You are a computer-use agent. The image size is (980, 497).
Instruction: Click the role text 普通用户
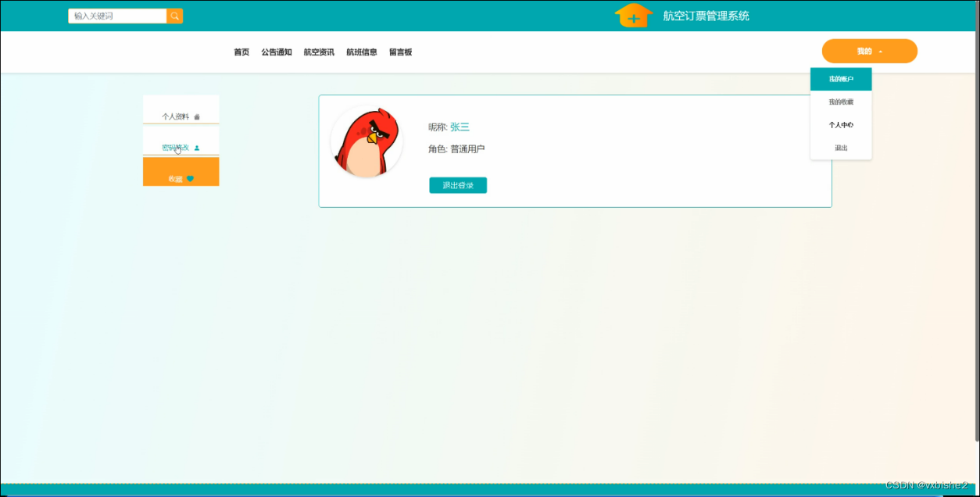coord(467,149)
